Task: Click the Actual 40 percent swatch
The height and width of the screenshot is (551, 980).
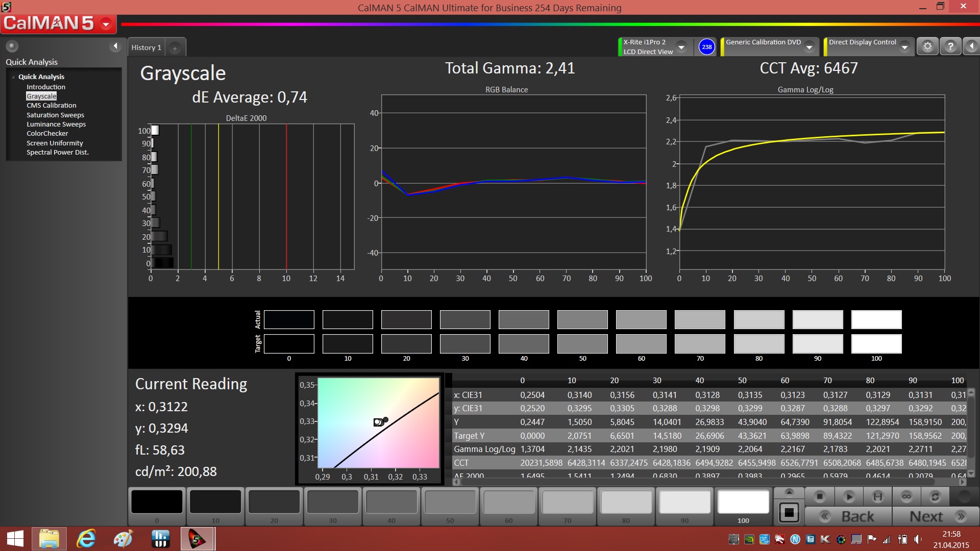Action: click(524, 320)
